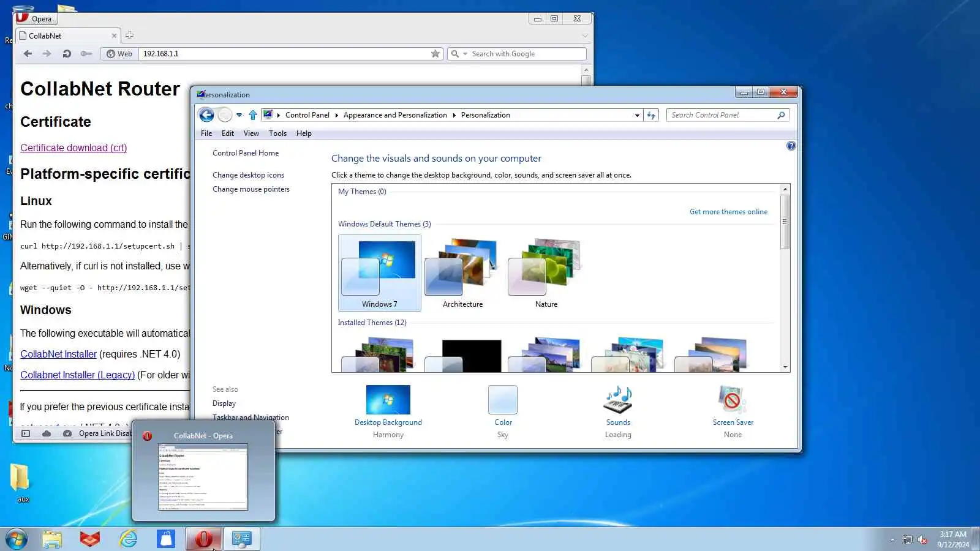This screenshot has height=551, width=980.
Task: Expand the arrow after Control Panel breadcrumb
Action: click(336, 115)
